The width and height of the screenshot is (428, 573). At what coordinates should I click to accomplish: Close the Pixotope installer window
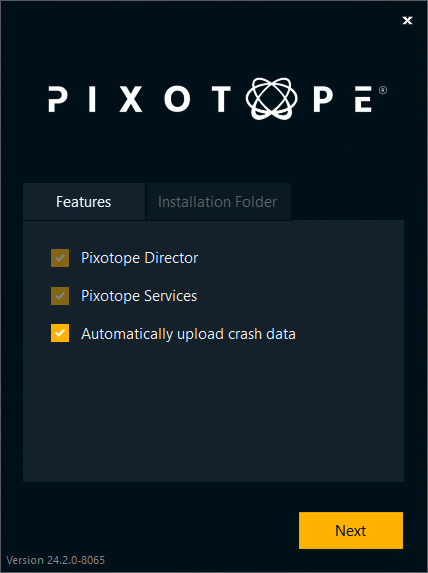407,20
